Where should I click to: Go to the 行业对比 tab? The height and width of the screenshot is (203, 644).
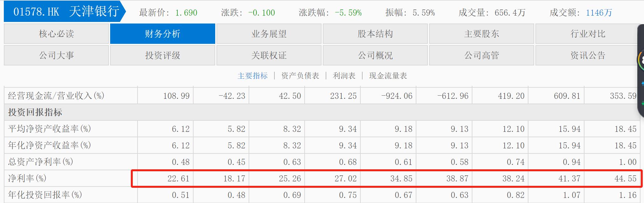[x=587, y=34]
